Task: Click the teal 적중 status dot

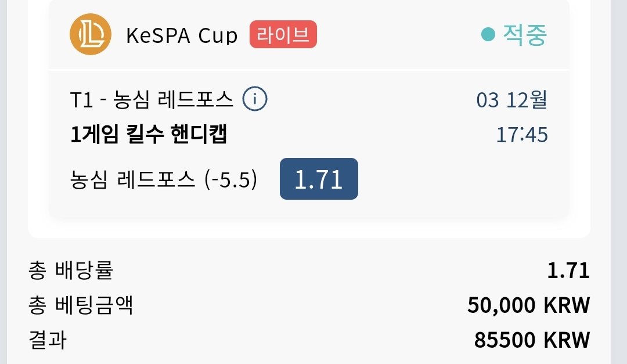Action: tap(488, 34)
